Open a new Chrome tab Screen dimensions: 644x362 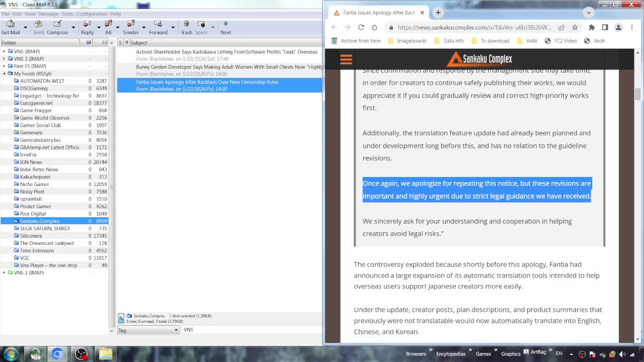438,13
